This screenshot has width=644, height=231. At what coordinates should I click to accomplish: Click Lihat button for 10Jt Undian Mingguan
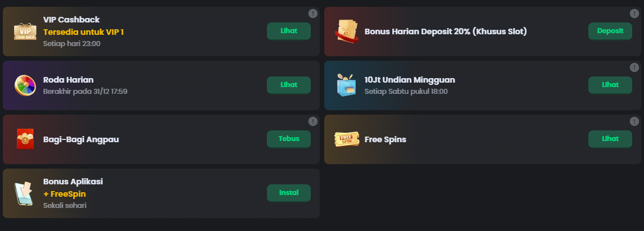[x=610, y=85]
